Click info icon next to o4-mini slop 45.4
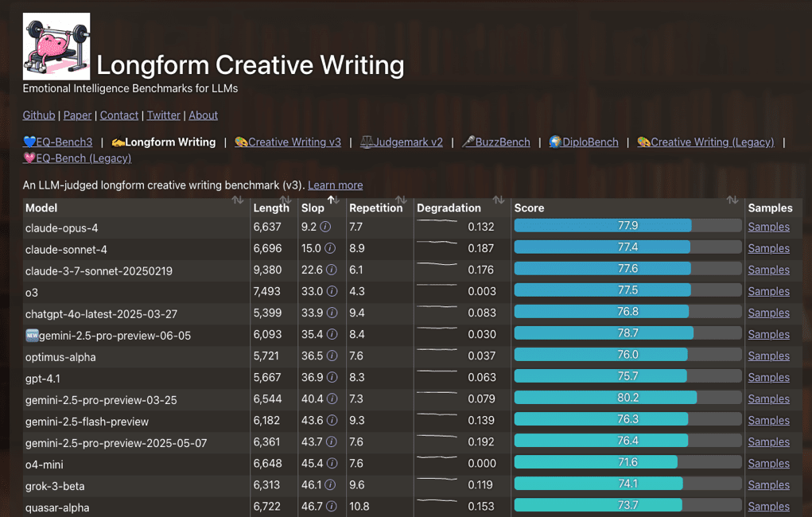This screenshot has width=812, height=517. pyautogui.click(x=332, y=464)
